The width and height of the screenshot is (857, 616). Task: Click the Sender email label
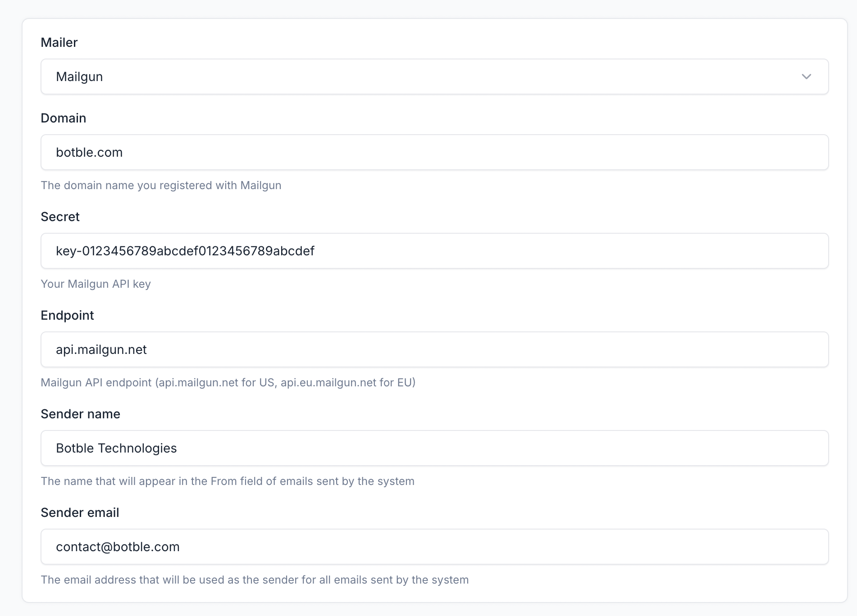coord(80,512)
